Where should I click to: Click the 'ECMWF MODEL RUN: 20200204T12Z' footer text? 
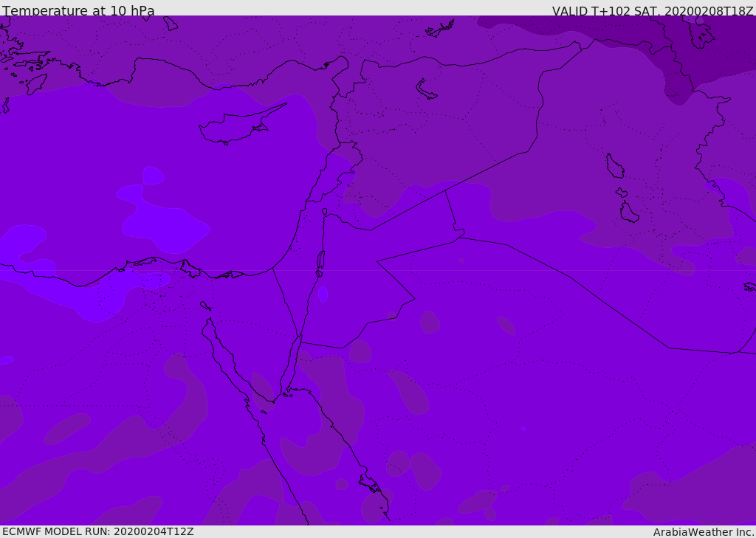coord(98,531)
